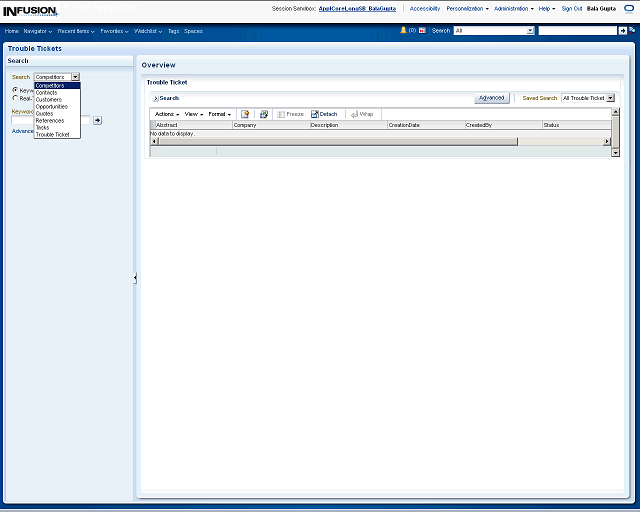The height and width of the screenshot is (512, 640).
Task: Click the Description column header
Action: (x=349, y=125)
